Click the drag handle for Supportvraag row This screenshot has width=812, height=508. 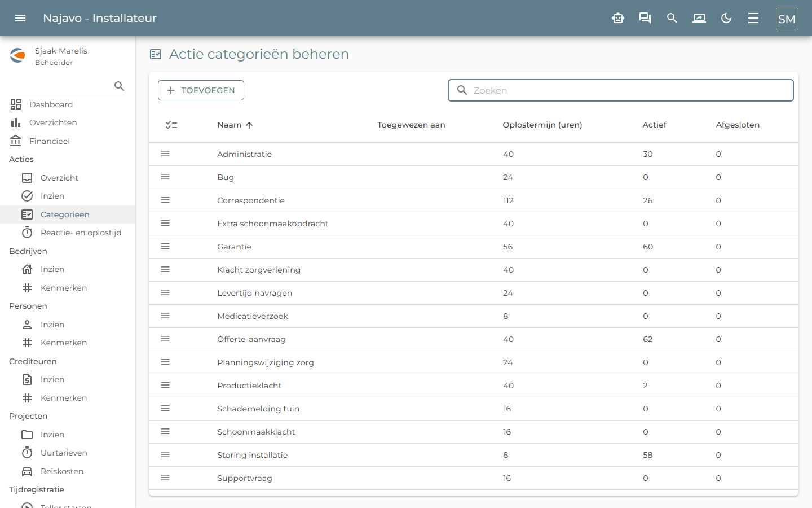(x=165, y=478)
